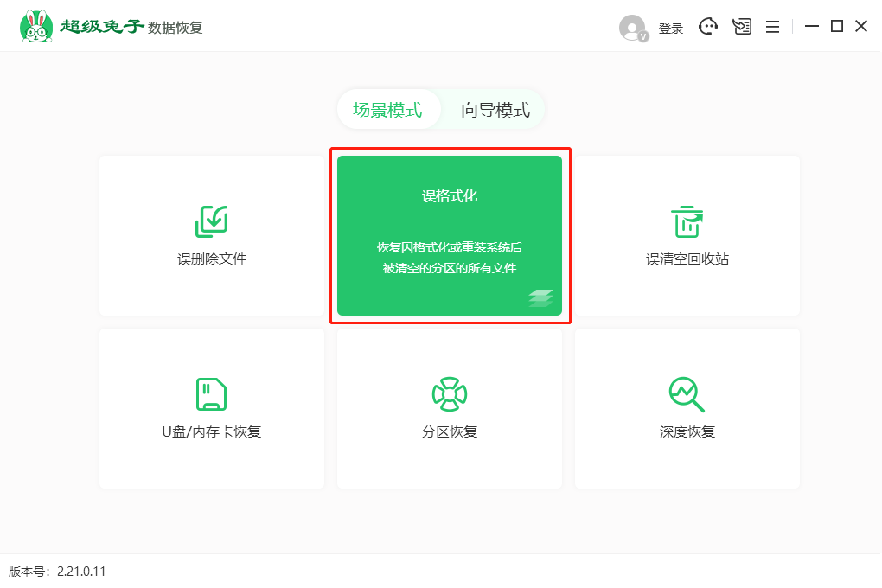The height and width of the screenshot is (588, 882).
Task: Switch to 场景模式 tab
Action: click(387, 111)
